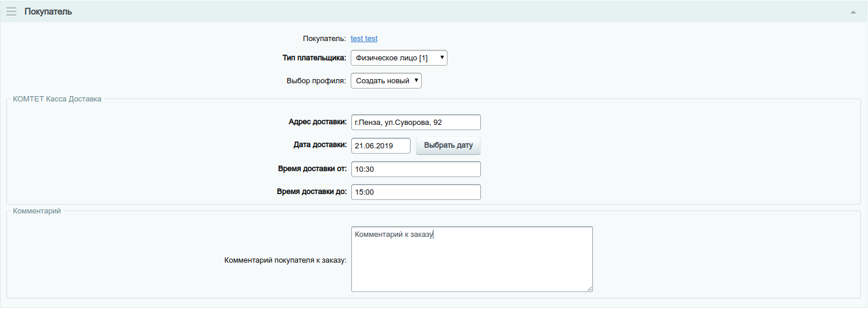Click the resize grip of comment textarea

589,288
